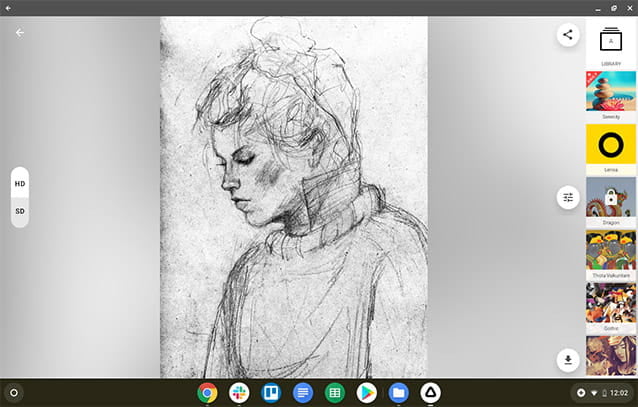Viewport: 638px width, 407px height.
Task: Apply the Lensa filter thumbnail
Action: 611,144
